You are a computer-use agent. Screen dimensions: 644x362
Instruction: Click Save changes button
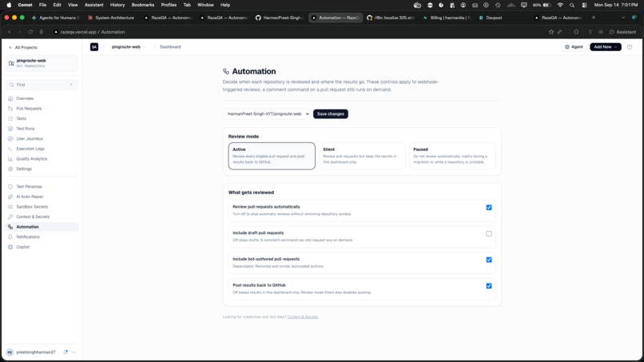[x=330, y=113]
